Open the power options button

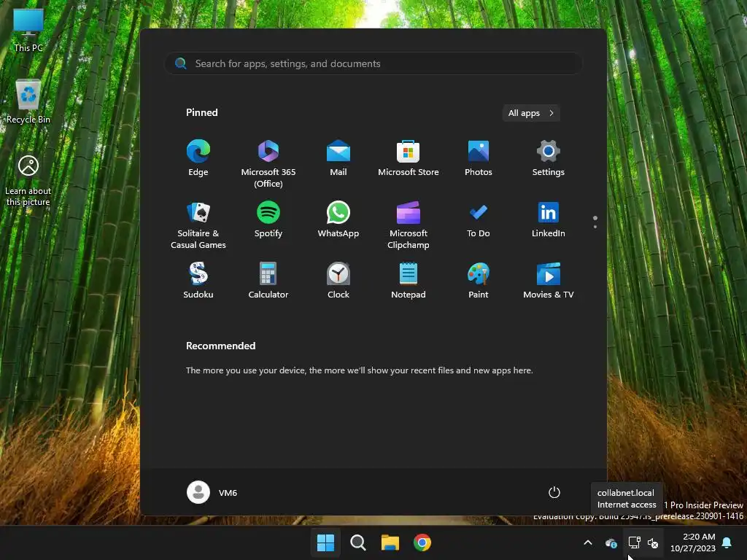(x=554, y=492)
